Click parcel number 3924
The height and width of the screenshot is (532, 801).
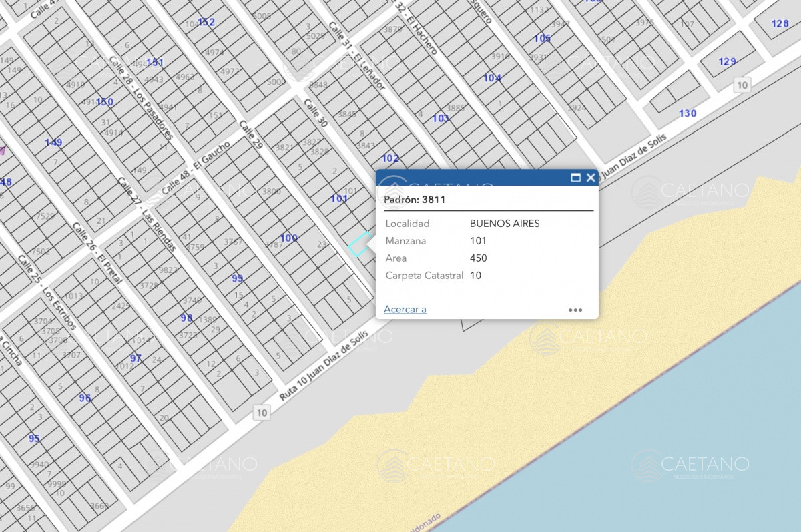577,108
